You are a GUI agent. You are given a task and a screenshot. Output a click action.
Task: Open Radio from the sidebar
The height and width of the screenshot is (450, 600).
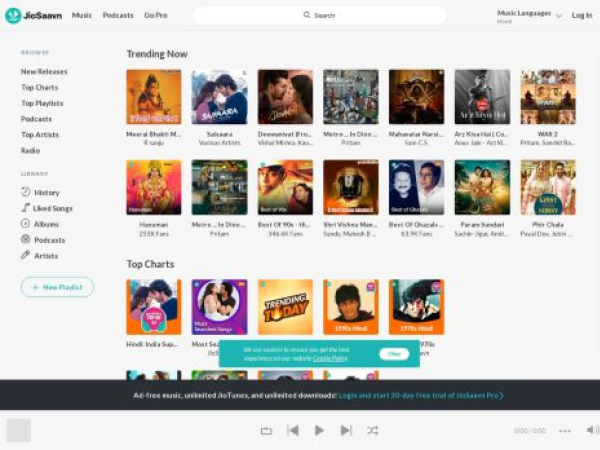click(x=30, y=150)
